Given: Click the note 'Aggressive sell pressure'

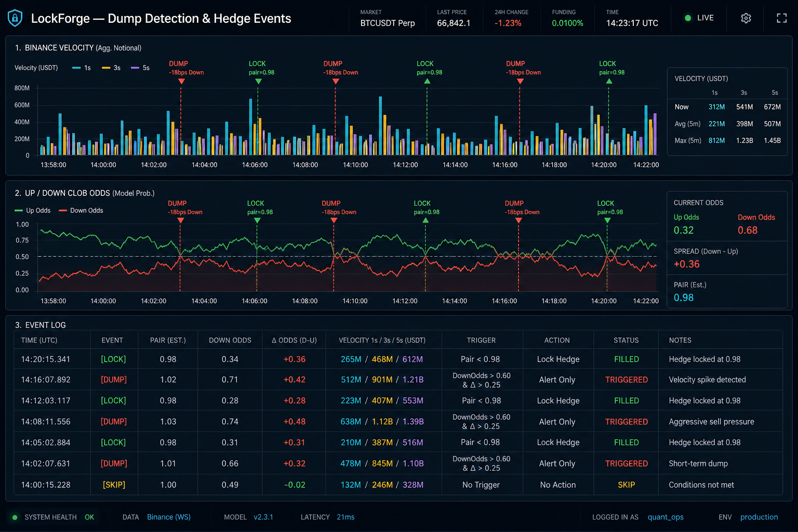Looking at the screenshot, I should pyautogui.click(x=711, y=421).
